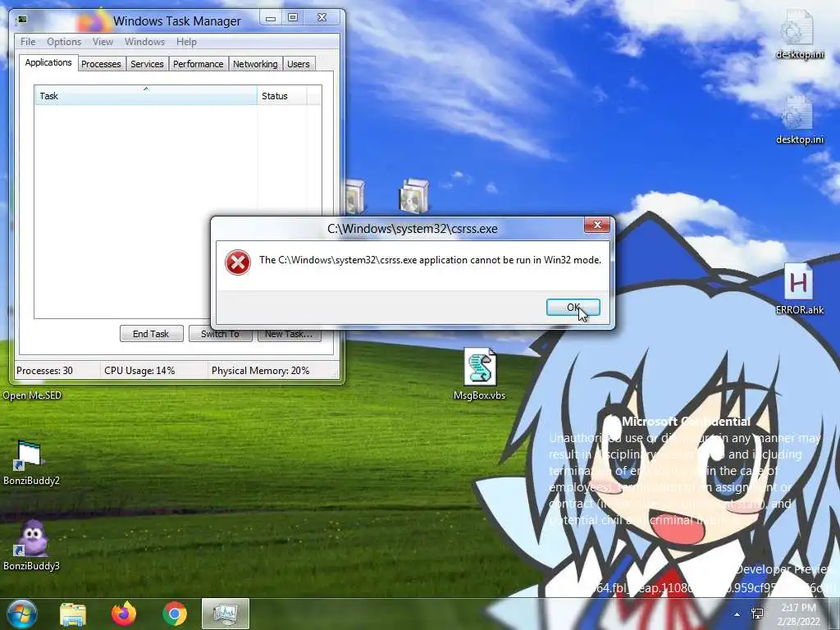Click the End Task button

pos(151,334)
